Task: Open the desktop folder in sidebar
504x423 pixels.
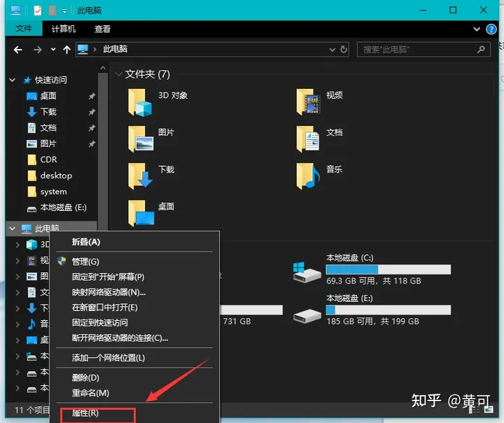Action: coord(56,176)
